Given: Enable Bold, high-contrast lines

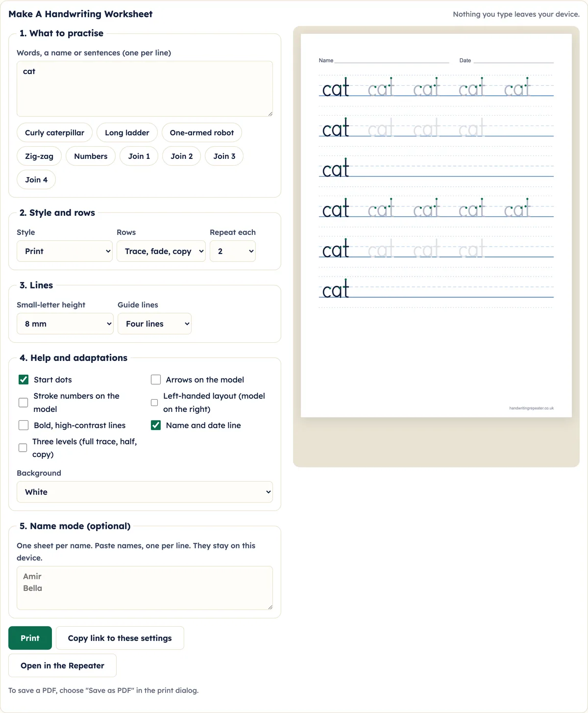Looking at the screenshot, I should tap(24, 425).
